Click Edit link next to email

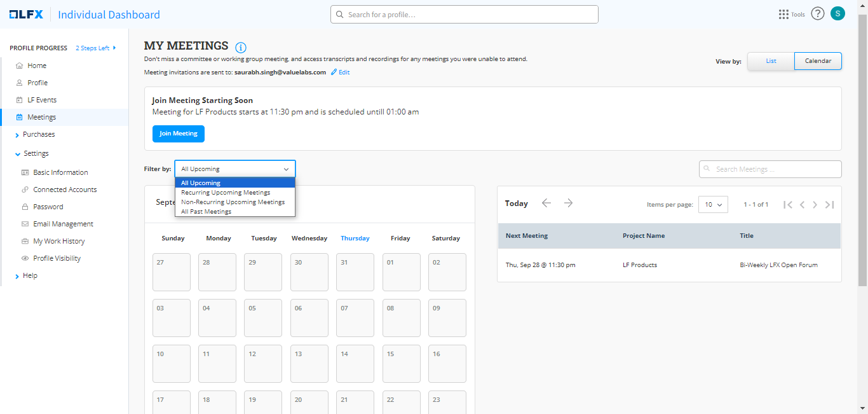pos(341,72)
